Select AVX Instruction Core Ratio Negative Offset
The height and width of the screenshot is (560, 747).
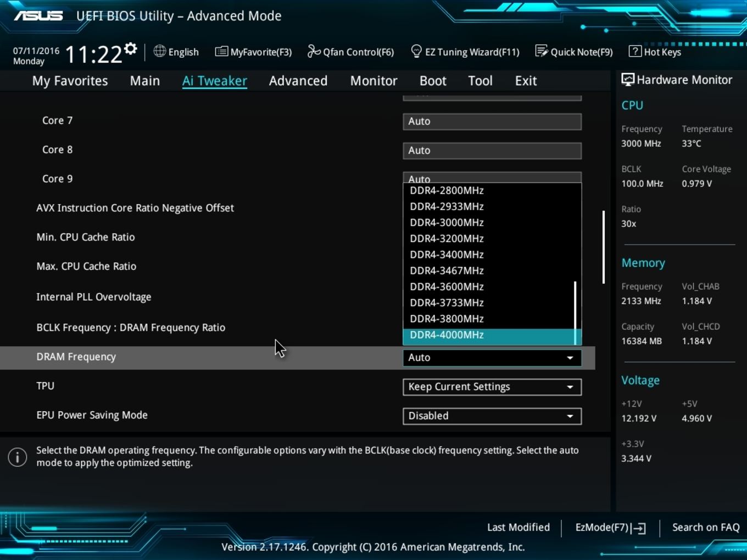tap(135, 208)
